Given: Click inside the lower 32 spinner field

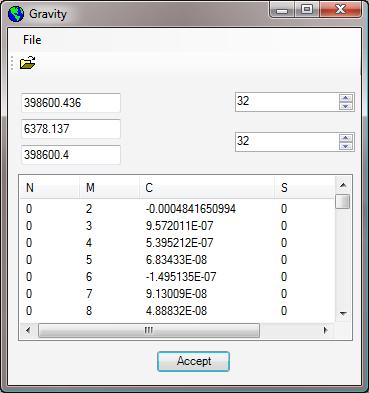Looking at the screenshot, I should click(287, 142).
